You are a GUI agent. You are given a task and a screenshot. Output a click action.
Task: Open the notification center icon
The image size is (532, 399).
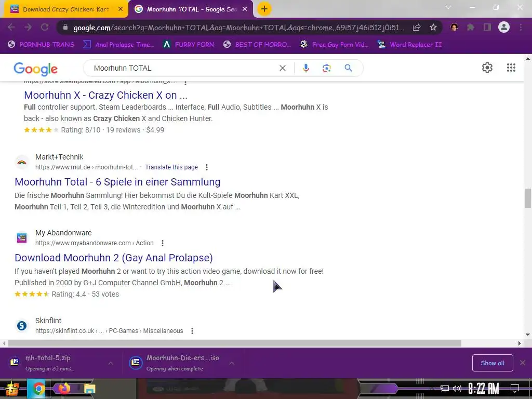click(x=515, y=389)
